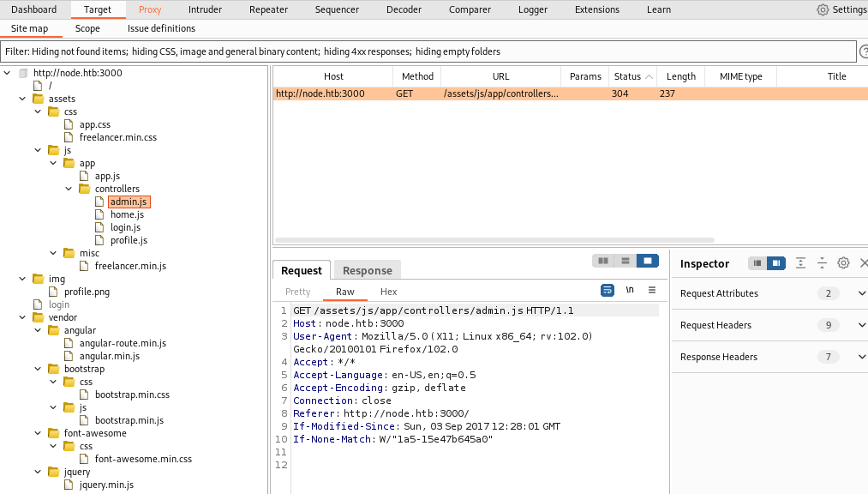Switch to the Scope sub-tab
868x494 pixels.
pyautogui.click(x=87, y=28)
